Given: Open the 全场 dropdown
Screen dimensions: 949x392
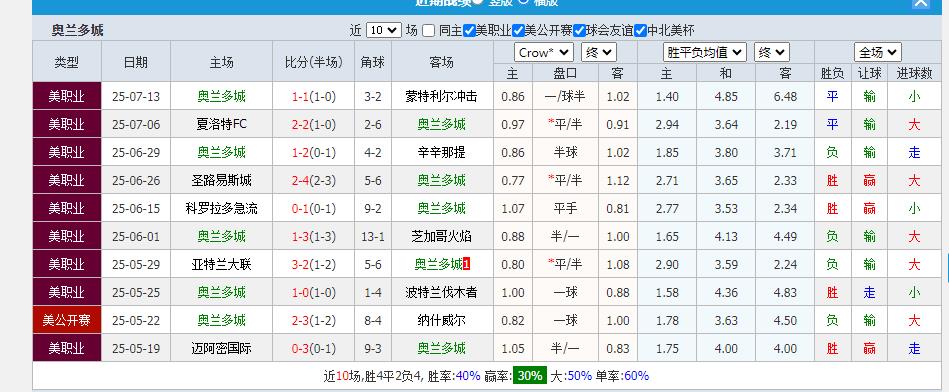Looking at the screenshot, I should pyautogui.click(x=878, y=53).
